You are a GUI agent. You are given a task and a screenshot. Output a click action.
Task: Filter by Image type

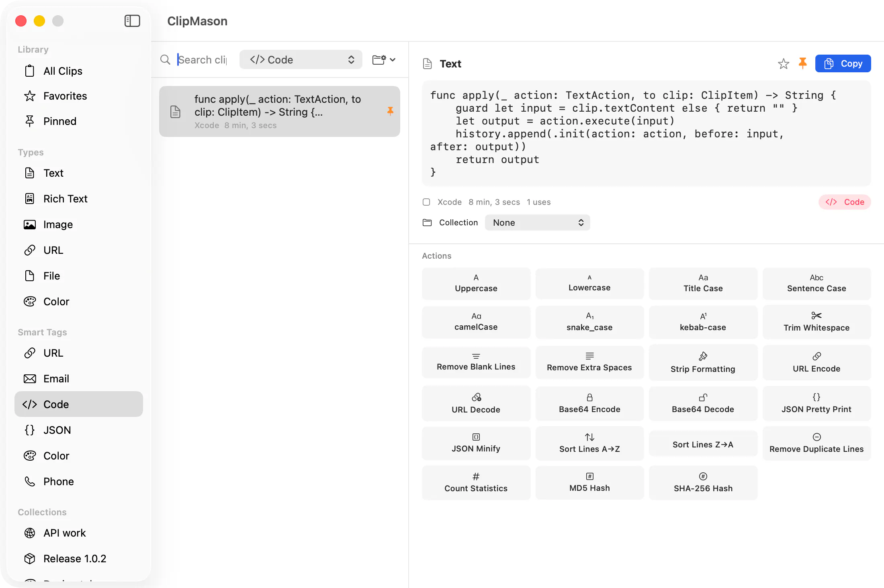[79, 225]
